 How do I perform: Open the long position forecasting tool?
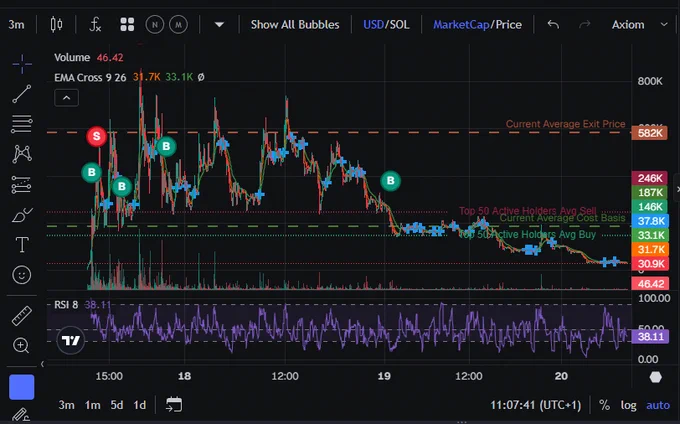pos(22,185)
